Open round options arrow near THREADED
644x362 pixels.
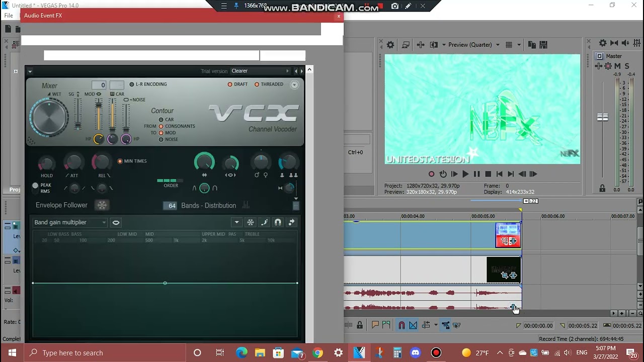pos(294,84)
